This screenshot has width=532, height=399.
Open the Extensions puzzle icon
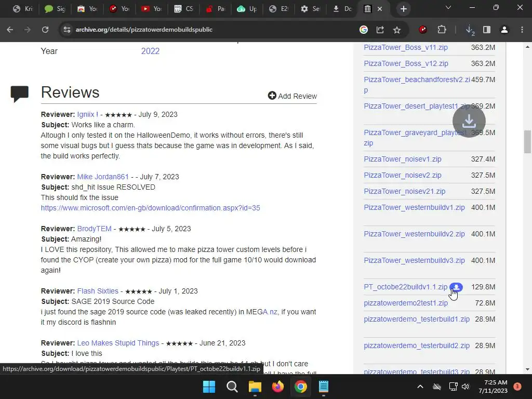(442, 30)
